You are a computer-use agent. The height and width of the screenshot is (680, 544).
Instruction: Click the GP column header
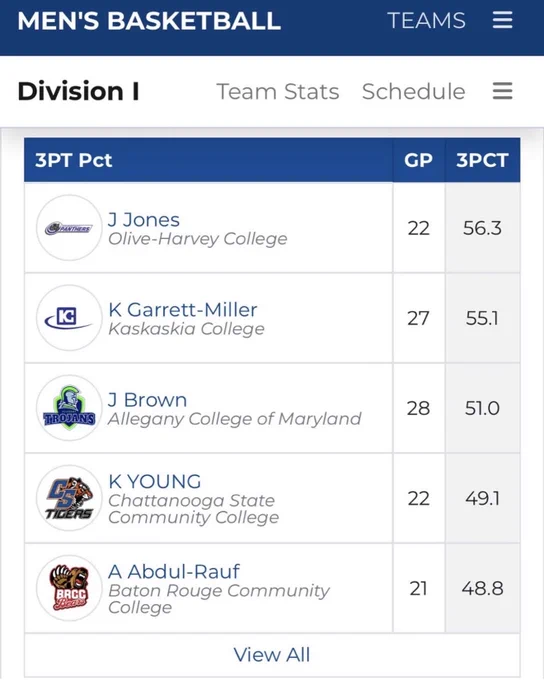click(419, 160)
